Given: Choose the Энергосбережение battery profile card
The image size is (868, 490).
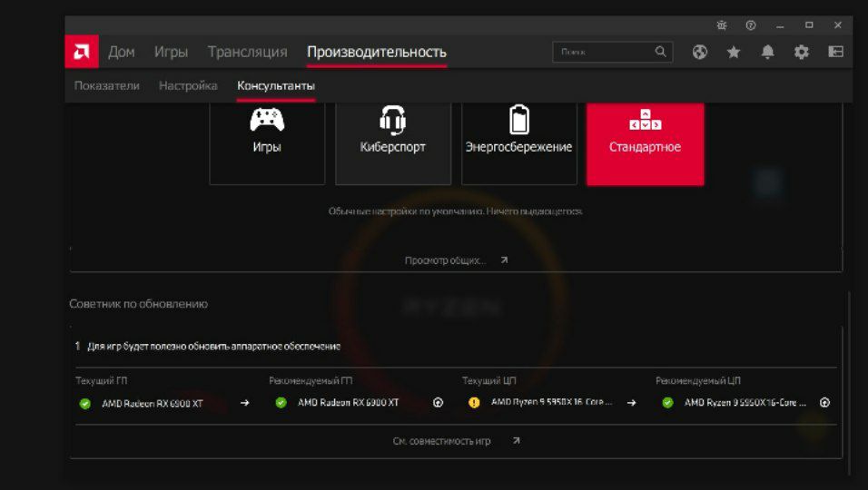Looking at the screenshot, I should pos(518,143).
